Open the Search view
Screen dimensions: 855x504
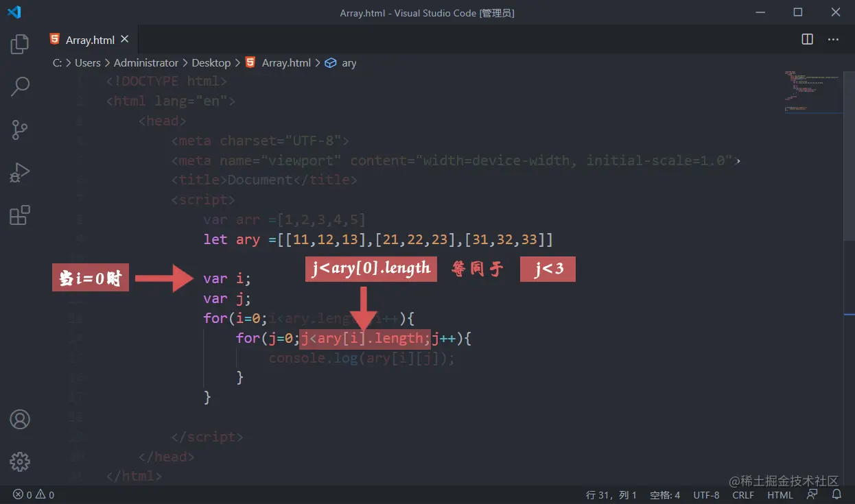point(20,86)
